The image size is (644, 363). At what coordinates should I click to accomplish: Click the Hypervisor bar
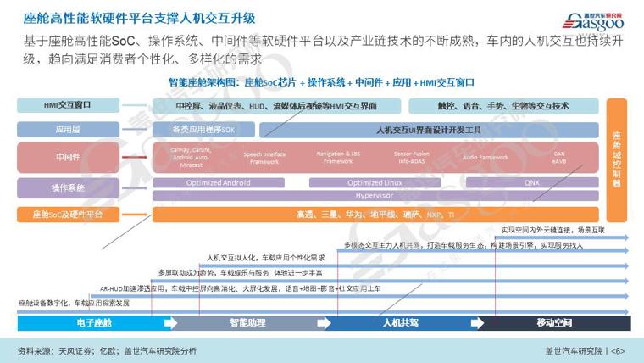click(x=375, y=196)
